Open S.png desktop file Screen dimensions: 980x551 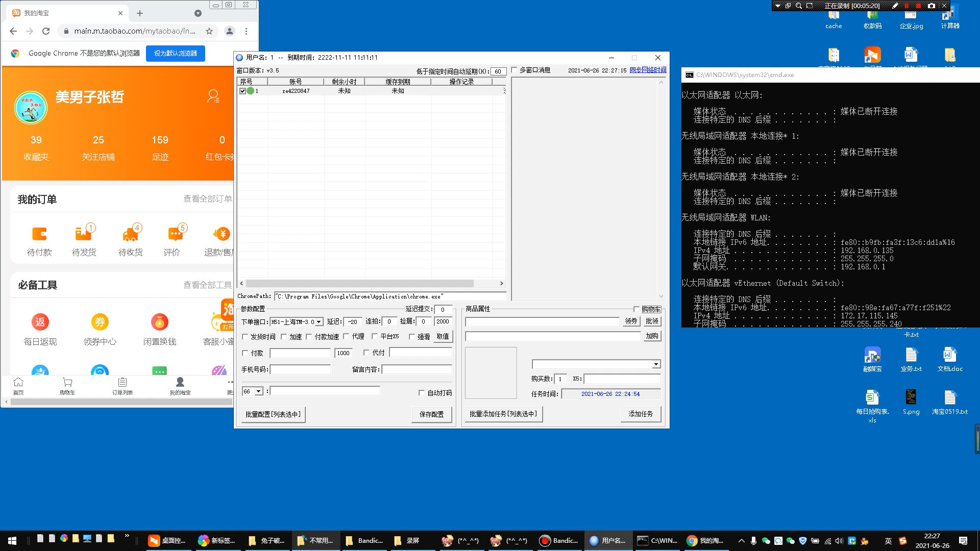(911, 402)
